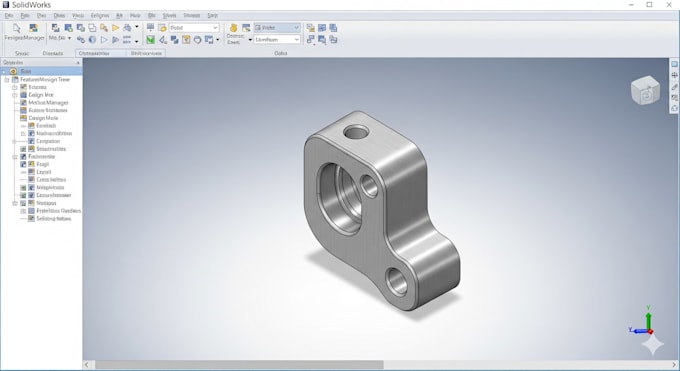The width and height of the screenshot is (680, 371).
Task: Select the arrow pointer tool in the toolbar
Action: [x=16, y=28]
